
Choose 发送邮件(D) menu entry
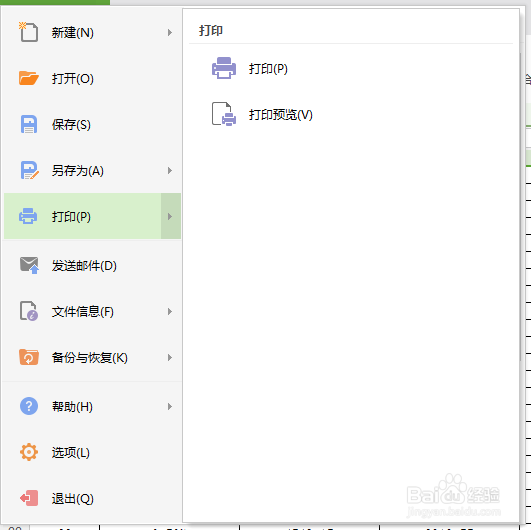92,266
